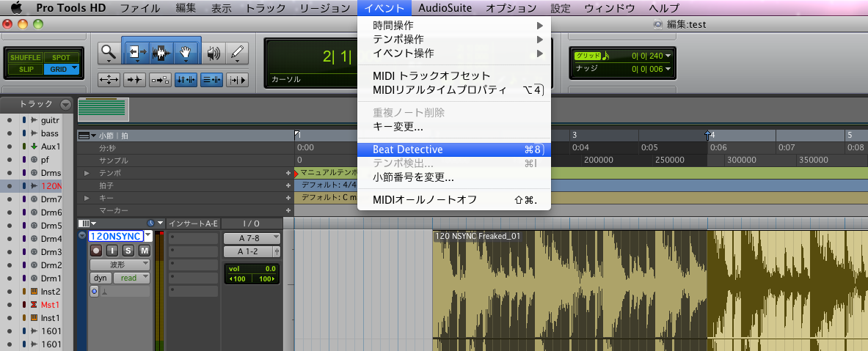
Task: Open the ファイル menu
Action: click(x=140, y=8)
